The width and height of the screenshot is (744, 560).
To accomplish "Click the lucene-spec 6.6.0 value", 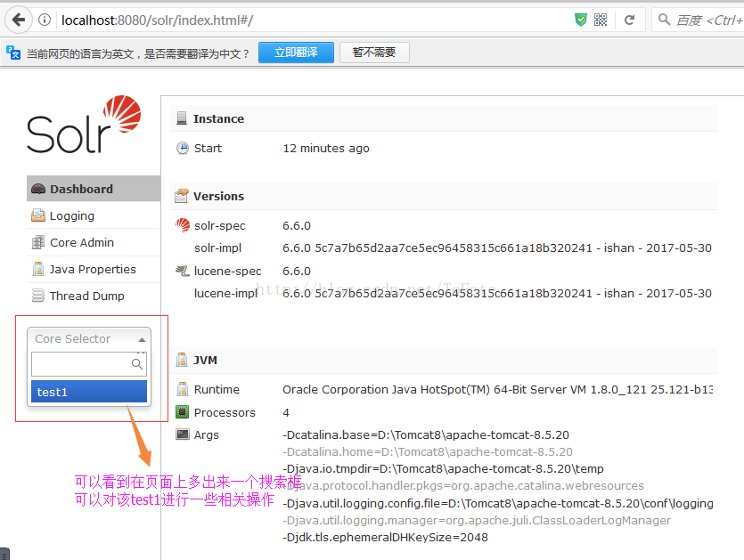I will pos(297,272).
